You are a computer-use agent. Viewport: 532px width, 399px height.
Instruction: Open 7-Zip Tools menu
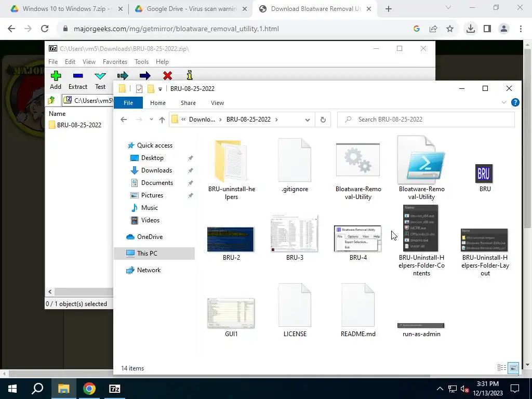[x=141, y=62]
